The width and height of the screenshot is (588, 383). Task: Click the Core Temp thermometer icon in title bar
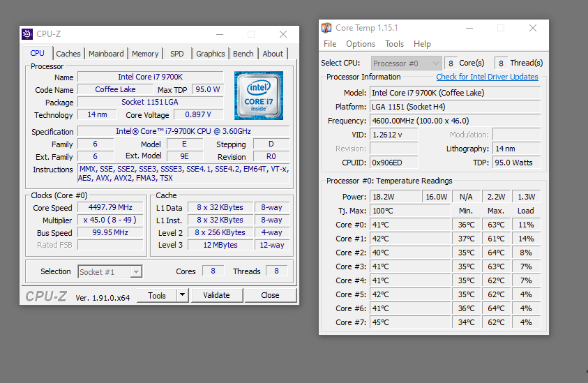click(326, 28)
